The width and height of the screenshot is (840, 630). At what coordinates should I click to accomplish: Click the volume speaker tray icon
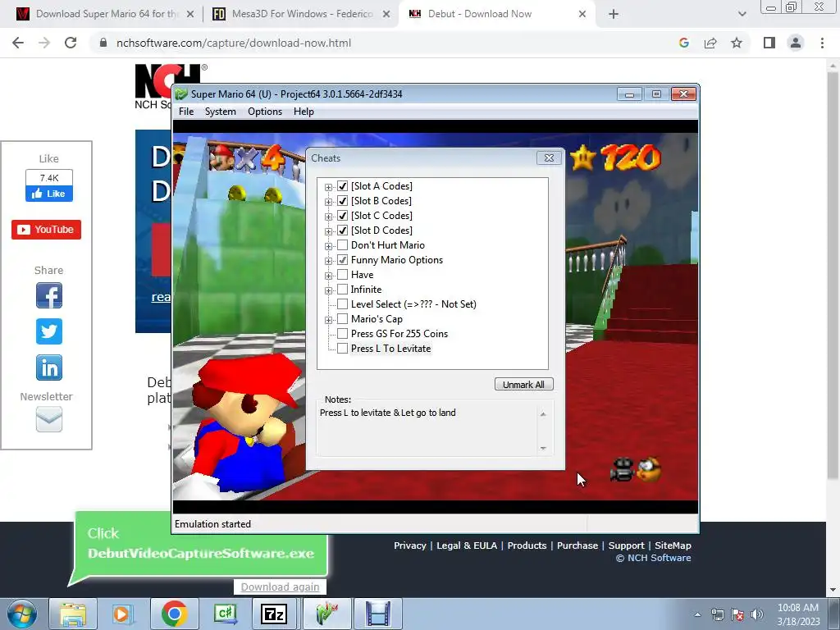click(757, 614)
